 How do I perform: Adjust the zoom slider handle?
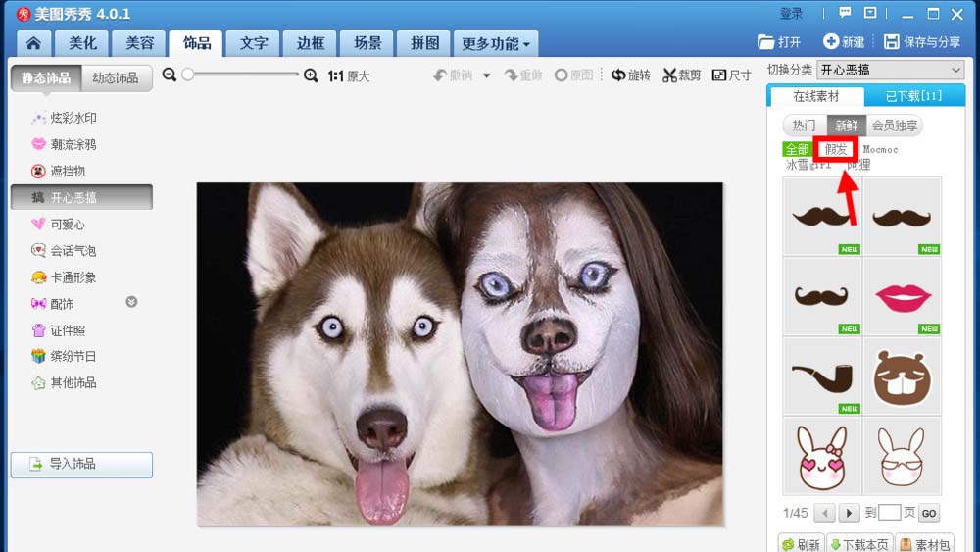[187, 75]
